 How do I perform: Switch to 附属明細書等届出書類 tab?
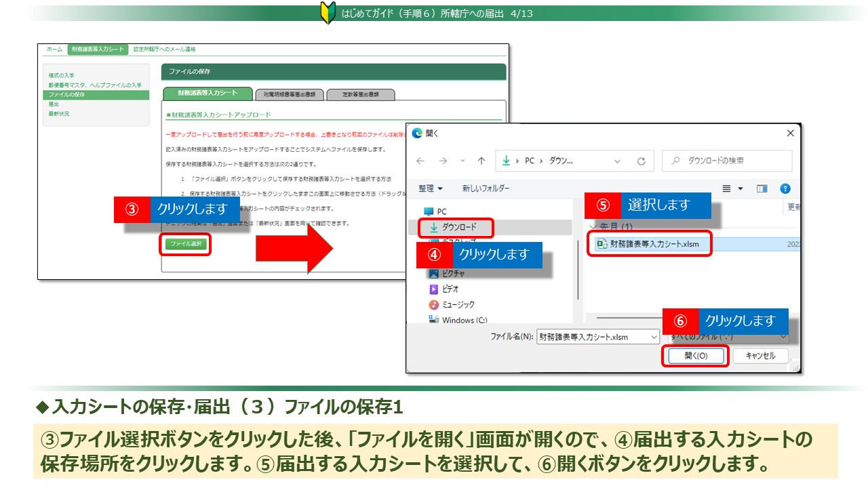point(289,95)
